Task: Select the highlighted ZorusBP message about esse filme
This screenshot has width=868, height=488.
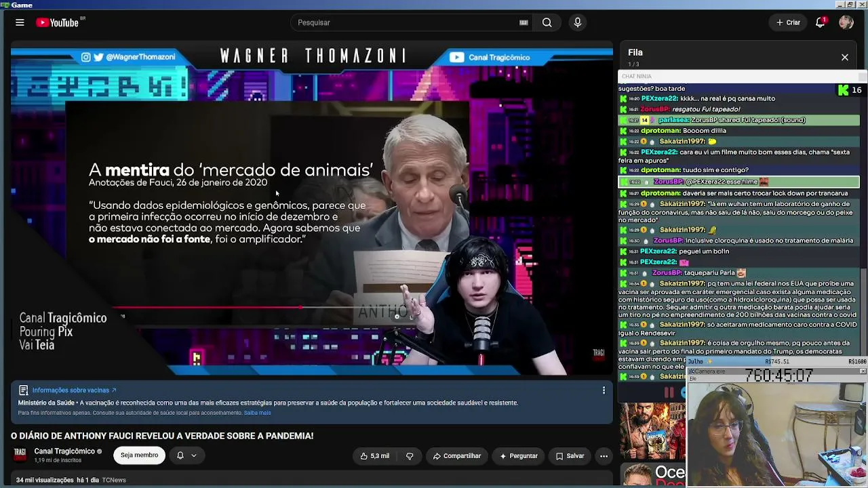Action: point(738,182)
